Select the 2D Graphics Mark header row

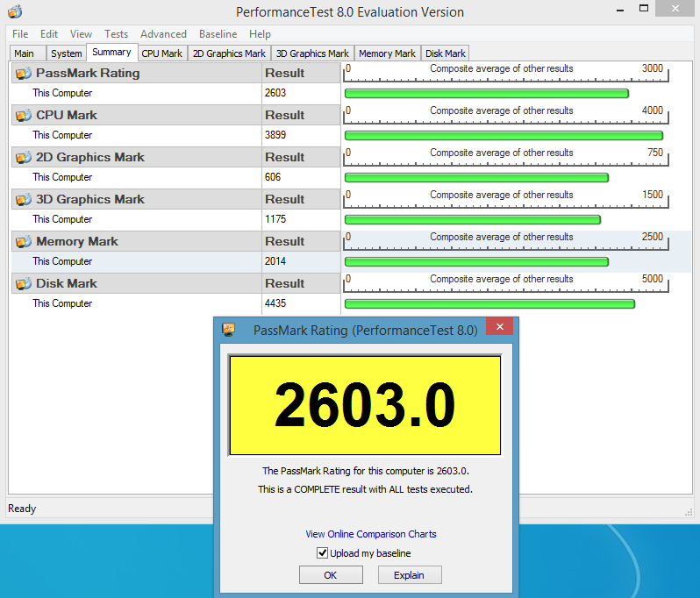pyautogui.click(x=176, y=157)
